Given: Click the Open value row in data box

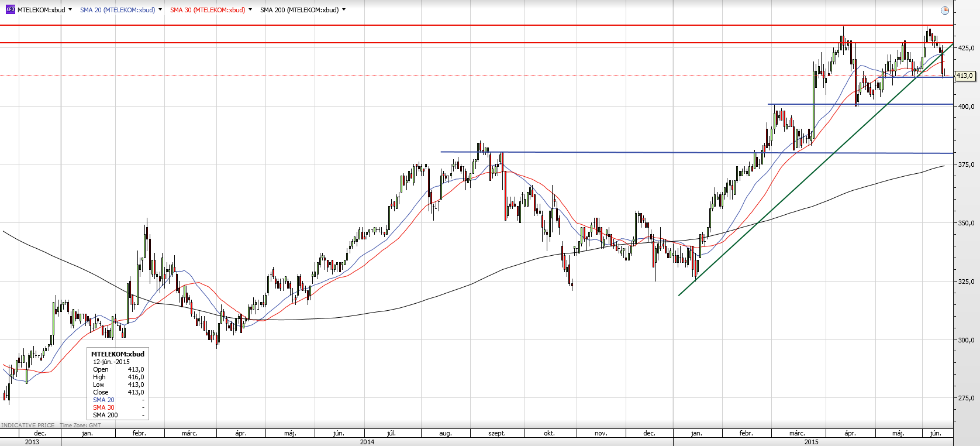Looking at the screenshot, I should 118,369.
